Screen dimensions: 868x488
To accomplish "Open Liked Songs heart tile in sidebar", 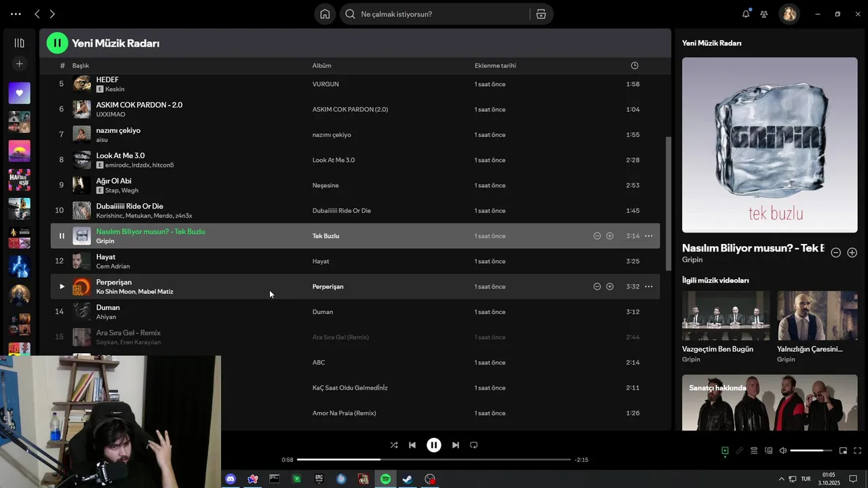I will pyautogui.click(x=19, y=93).
